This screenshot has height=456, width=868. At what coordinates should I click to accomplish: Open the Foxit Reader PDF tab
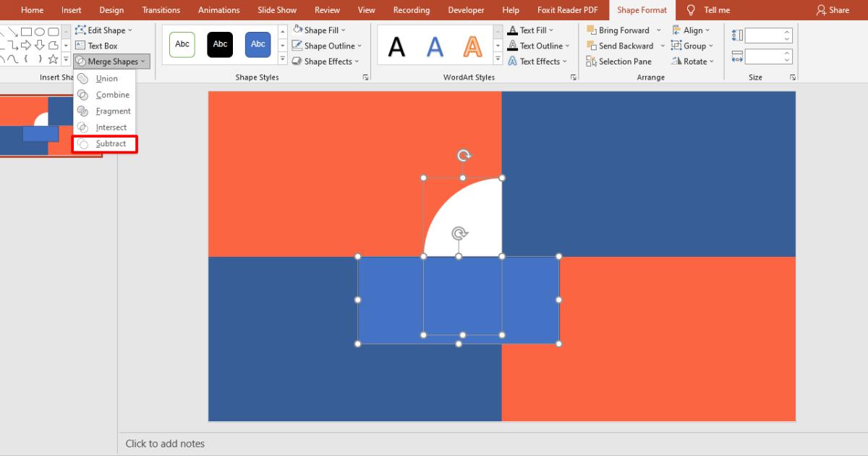coord(567,9)
